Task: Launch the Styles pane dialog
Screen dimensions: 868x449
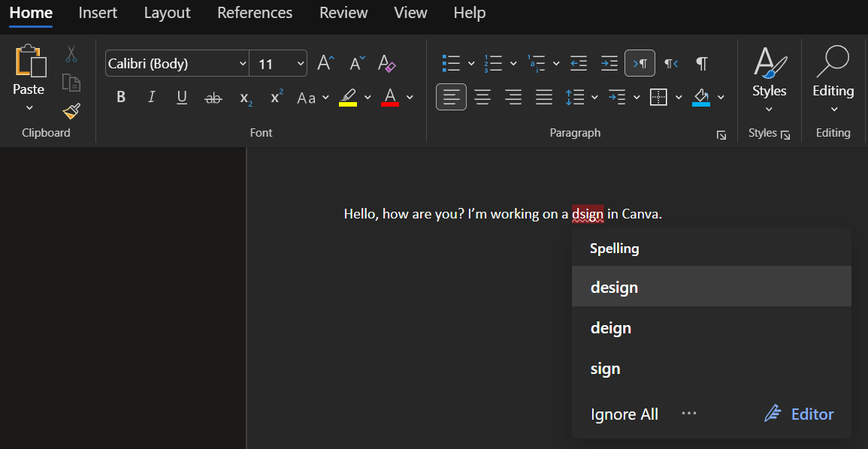Action: [x=785, y=135]
